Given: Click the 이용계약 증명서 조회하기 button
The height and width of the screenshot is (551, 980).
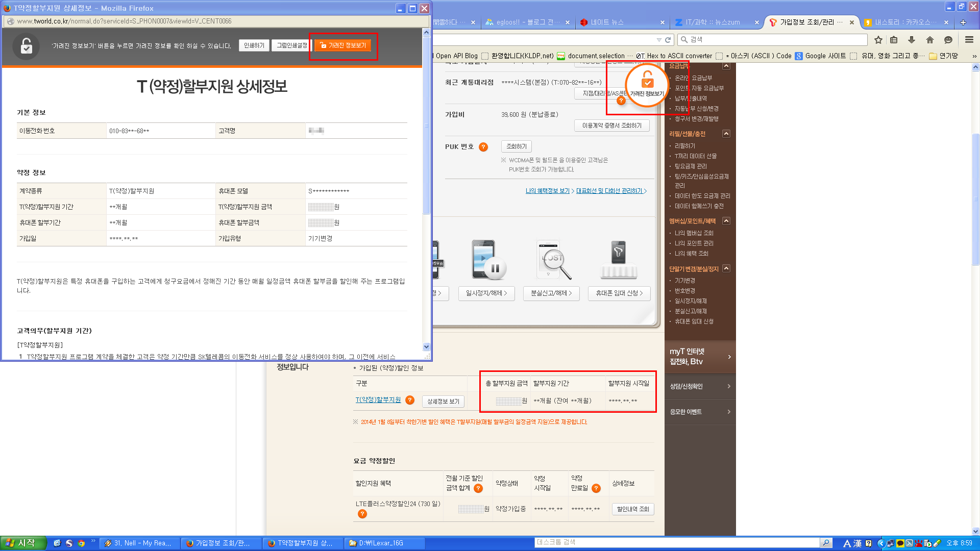Looking at the screenshot, I should tap(611, 126).
